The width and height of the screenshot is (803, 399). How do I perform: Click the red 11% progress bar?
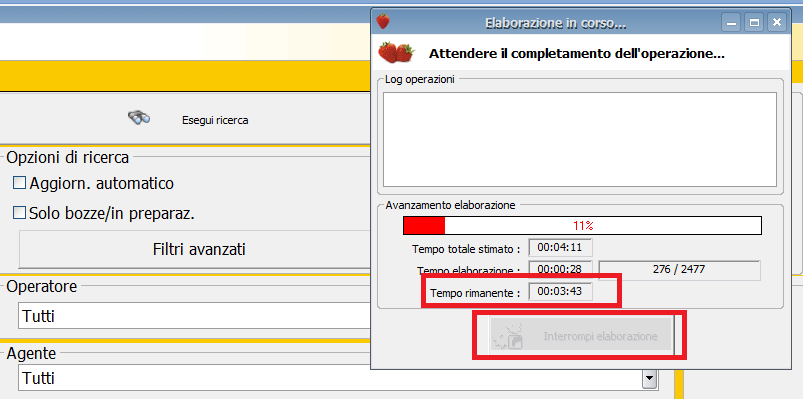[x=582, y=225]
